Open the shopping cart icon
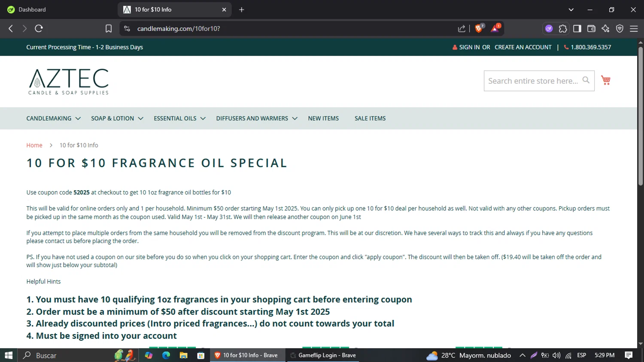The image size is (644, 362). [x=606, y=80]
